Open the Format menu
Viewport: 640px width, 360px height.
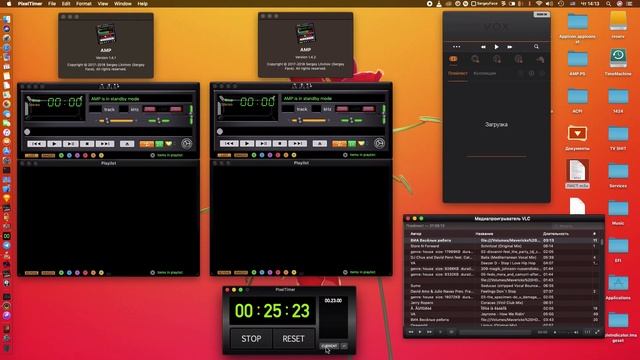pos(84,4)
